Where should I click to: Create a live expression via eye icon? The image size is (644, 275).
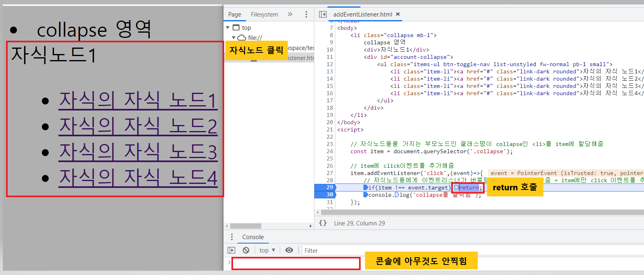click(x=289, y=250)
